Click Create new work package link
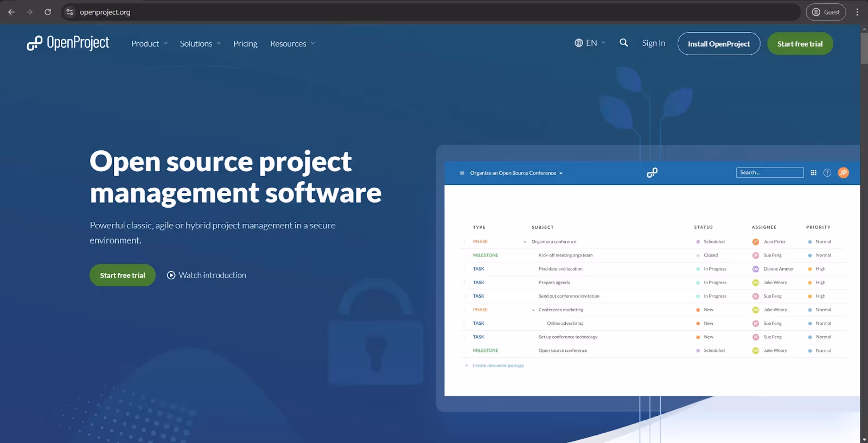 498,365
